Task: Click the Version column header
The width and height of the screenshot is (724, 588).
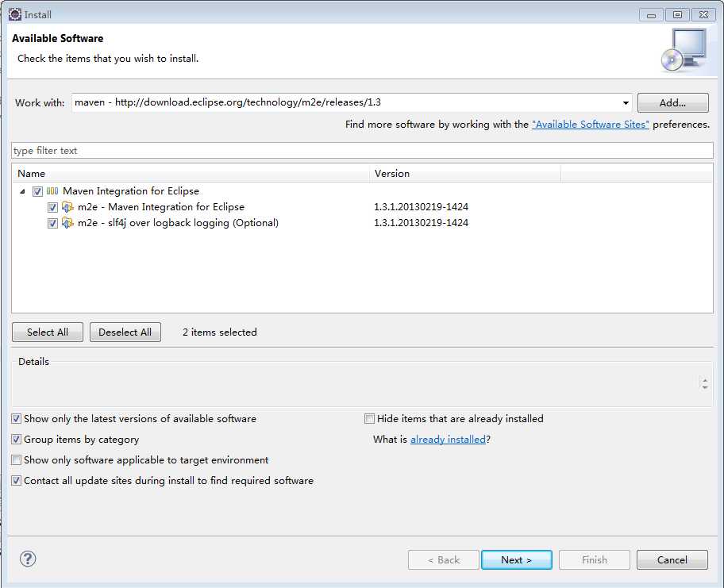Action: pos(465,174)
